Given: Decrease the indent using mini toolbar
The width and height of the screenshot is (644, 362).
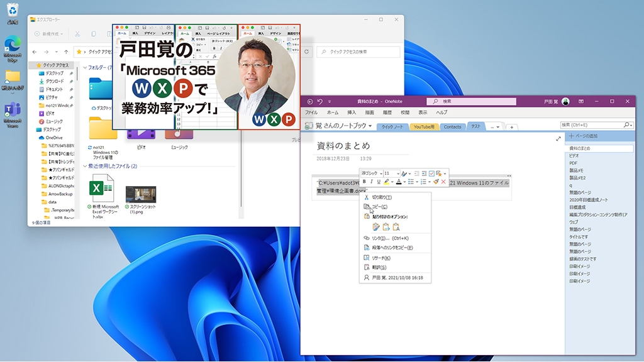Looking at the screenshot, I should pos(417,173).
